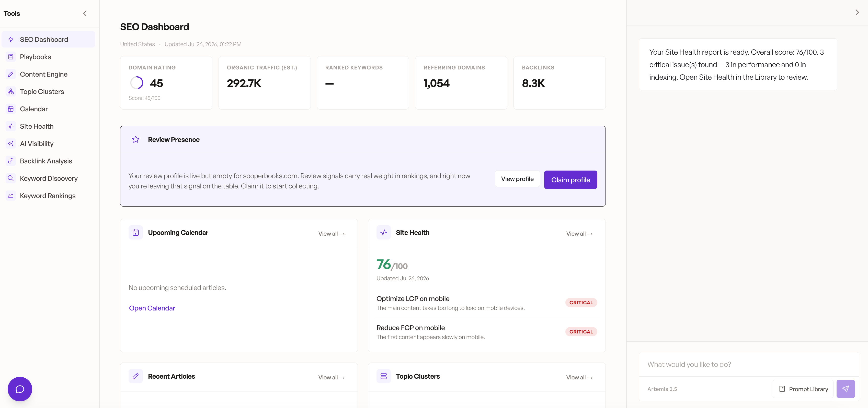The image size is (868, 408).
Task: Select Calendar in the sidebar
Action: [48, 109]
